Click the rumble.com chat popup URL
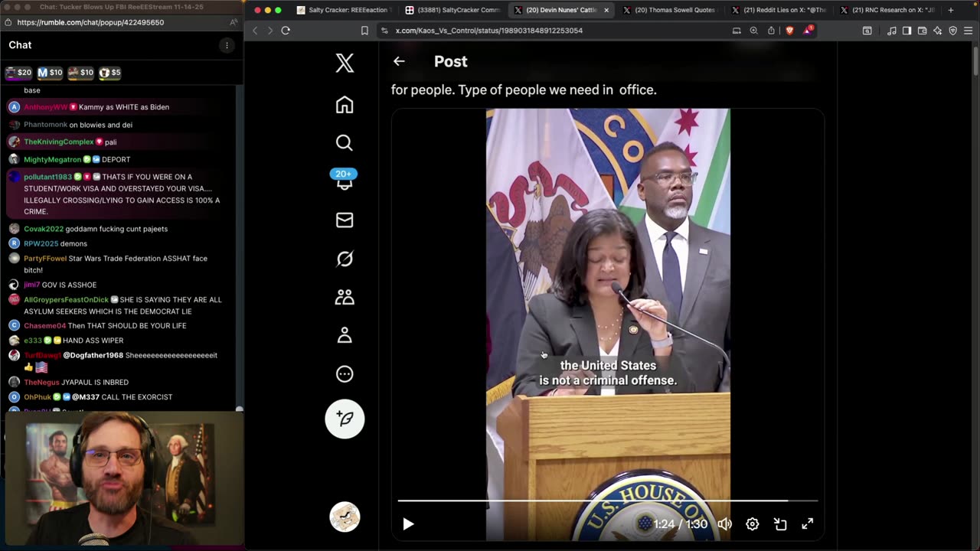This screenshot has width=980, height=551. (x=90, y=23)
